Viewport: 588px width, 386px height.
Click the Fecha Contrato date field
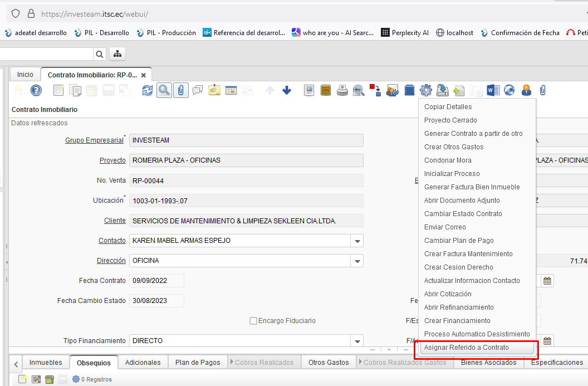pyautogui.click(x=156, y=281)
